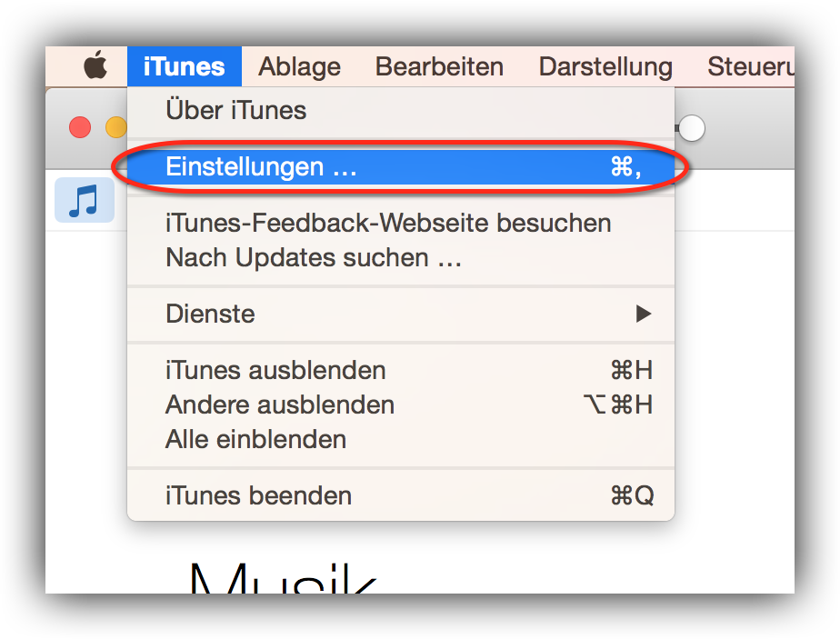Expand the Dienste submenu arrow
Viewport: 840px width, 639px height.
click(644, 314)
